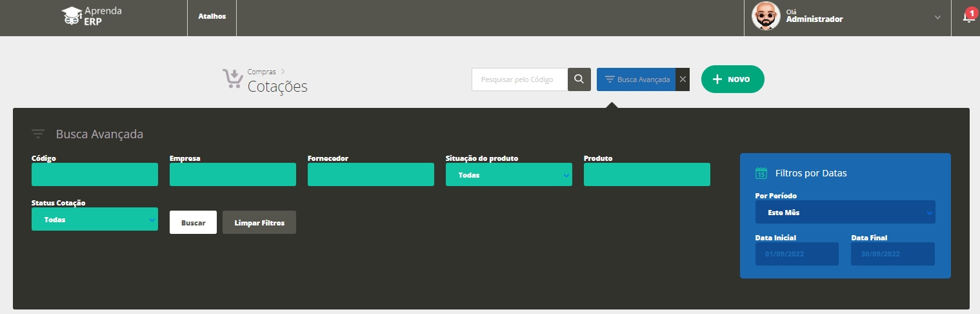Click the calendar icon in Filtros por Datas
Viewport: 980px width, 314px height.
(x=761, y=173)
